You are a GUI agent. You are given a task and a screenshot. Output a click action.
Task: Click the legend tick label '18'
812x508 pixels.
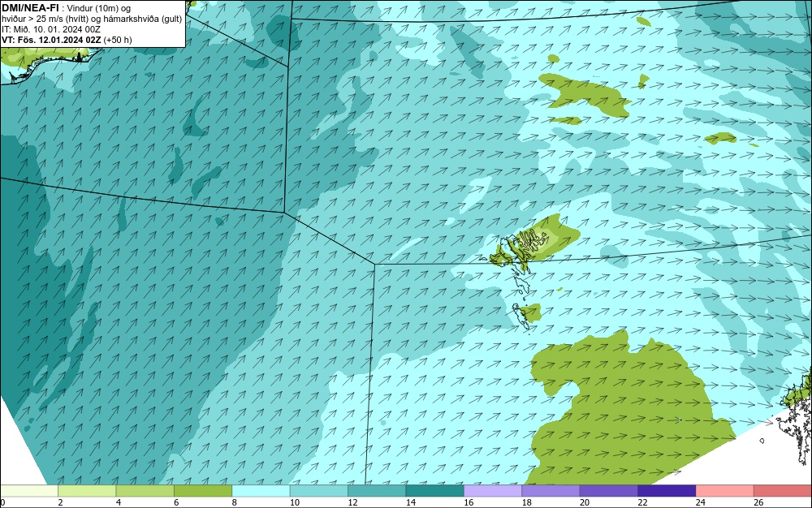527,502
